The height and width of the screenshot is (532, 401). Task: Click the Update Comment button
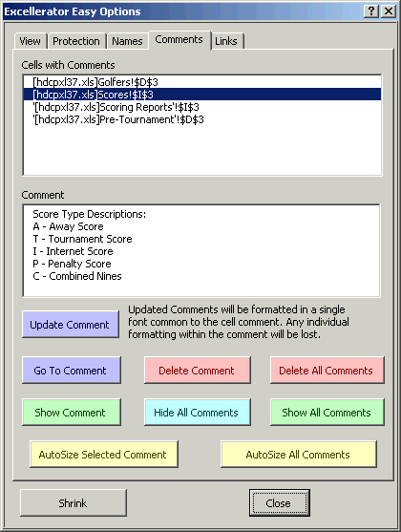point(71,325)
